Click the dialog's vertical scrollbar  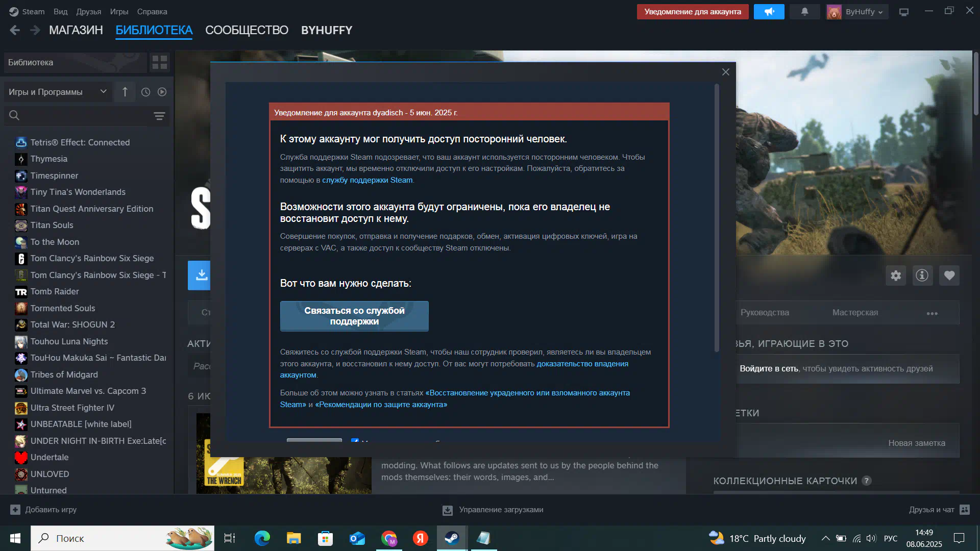[717, 218]
